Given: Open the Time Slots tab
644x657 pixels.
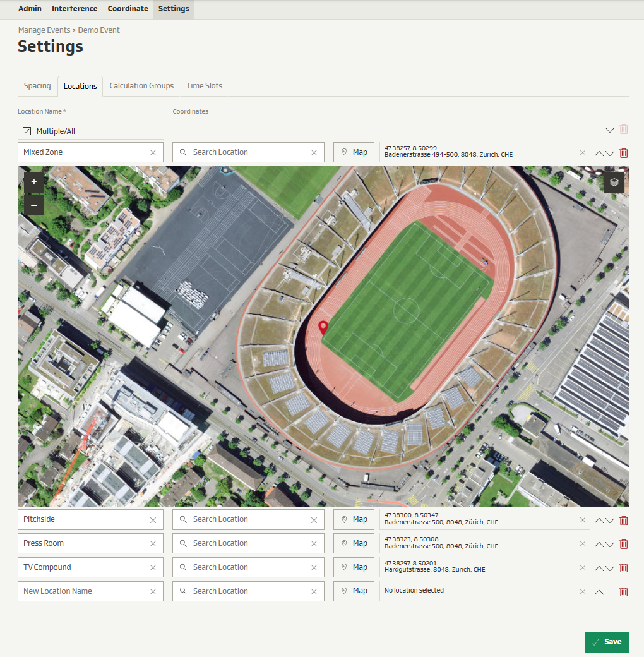Looking at the screenshot, I should [204, 86].
